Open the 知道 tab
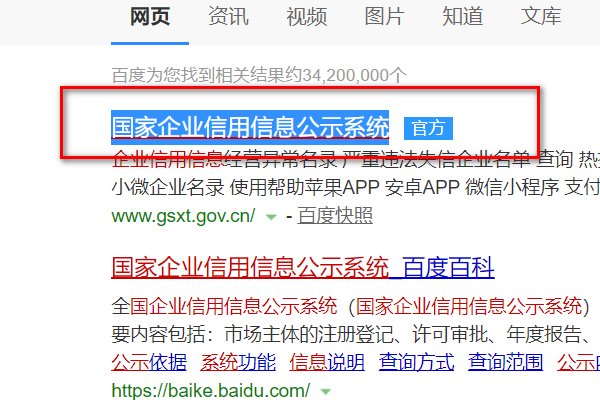The height and width of the screenshot is (400, 600). pyautogui.click(x=463, y=17)
